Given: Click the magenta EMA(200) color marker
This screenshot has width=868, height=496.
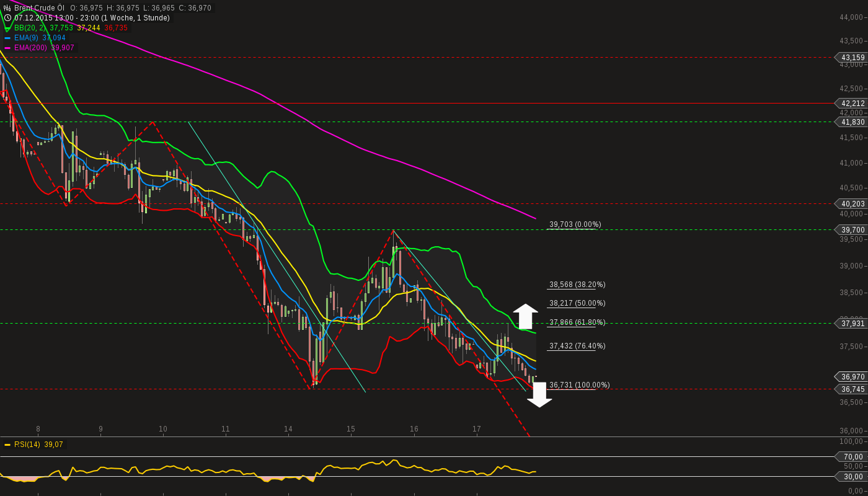Looking at the screenshot, I should click(7, 48).
